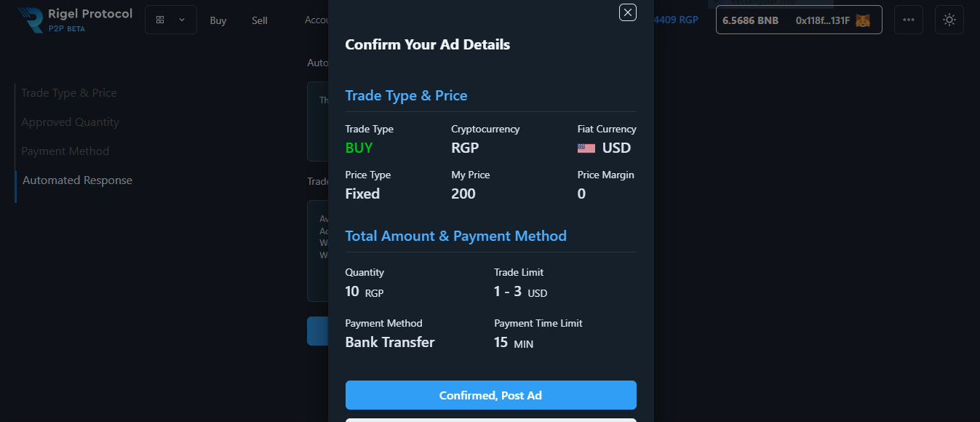Select the Automated Response step
The height and width of the screenshot is (422, 980).
77,180
